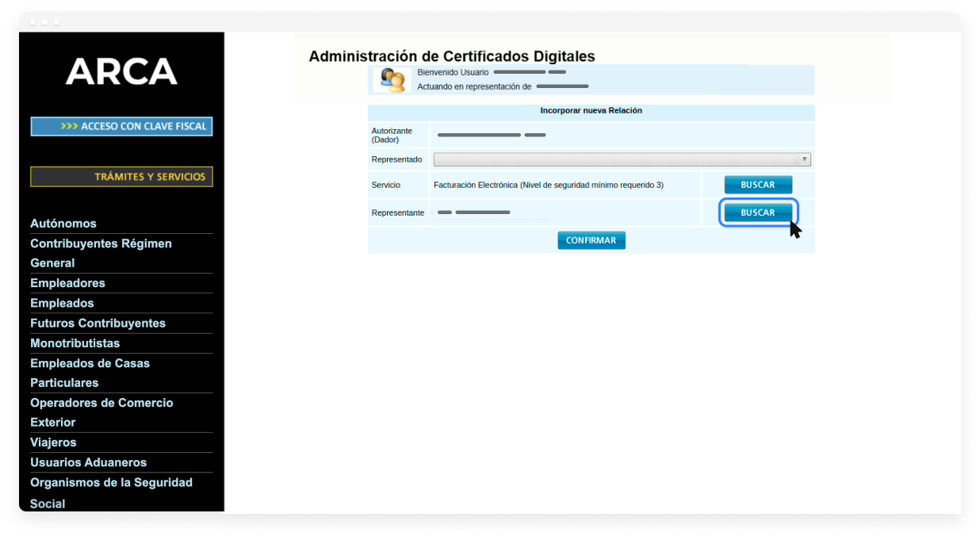Open Usuarios Aduaneros

88,462
